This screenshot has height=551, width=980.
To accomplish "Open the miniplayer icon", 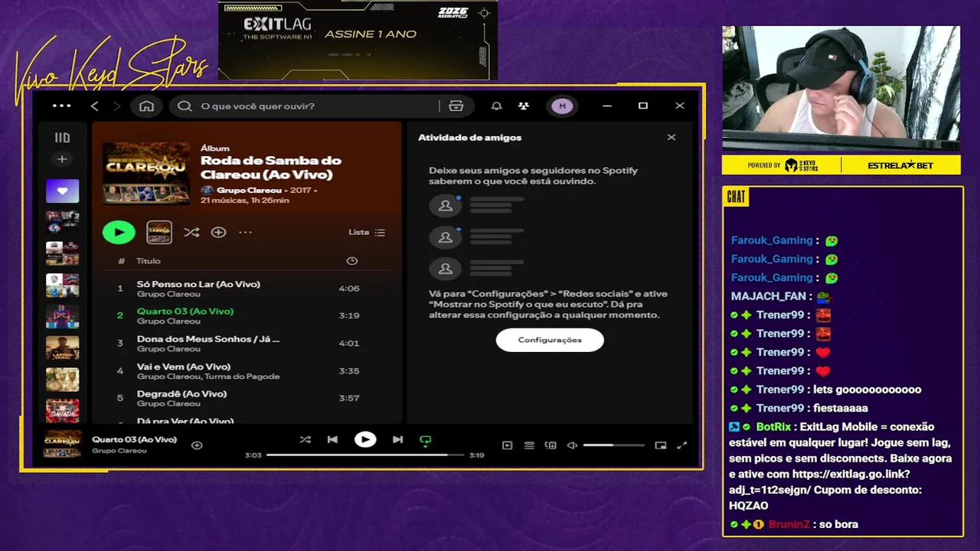I will pos(661,445).
